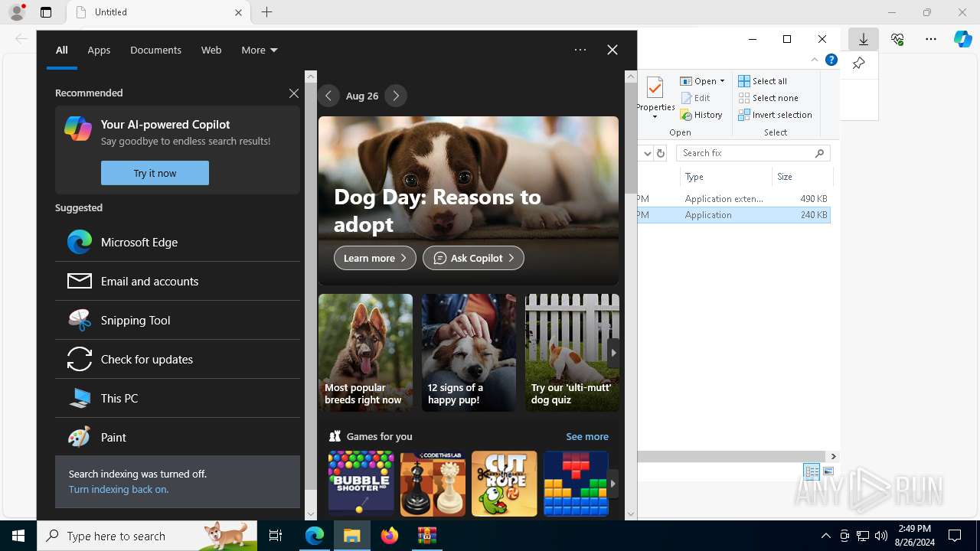Launch Paint from suggested list
This screenshot has height=551, width=980.
[178, 437]
